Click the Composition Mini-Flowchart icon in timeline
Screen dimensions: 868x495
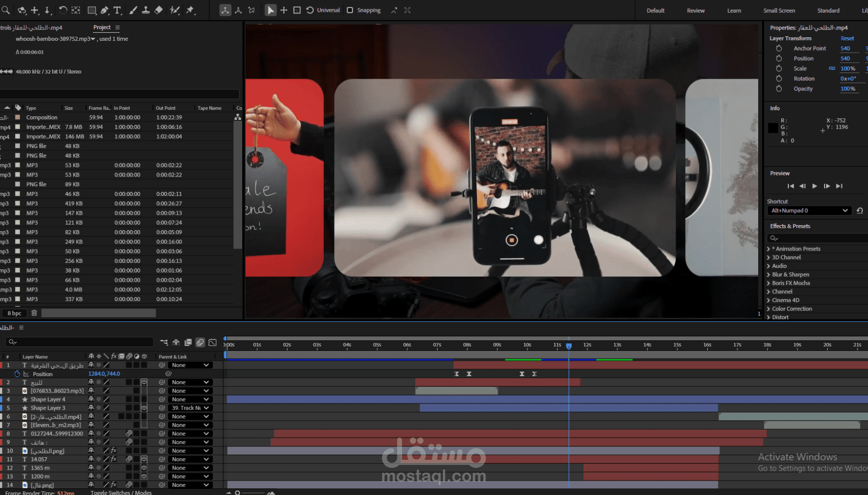tap(164, 342)
